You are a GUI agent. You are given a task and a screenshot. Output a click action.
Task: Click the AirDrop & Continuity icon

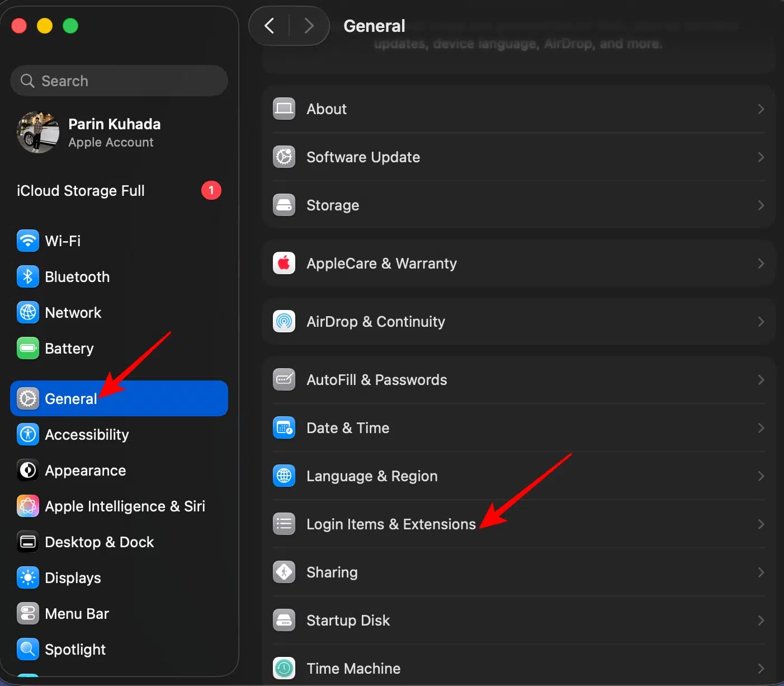pyautogui.click(x=284, y=322)
